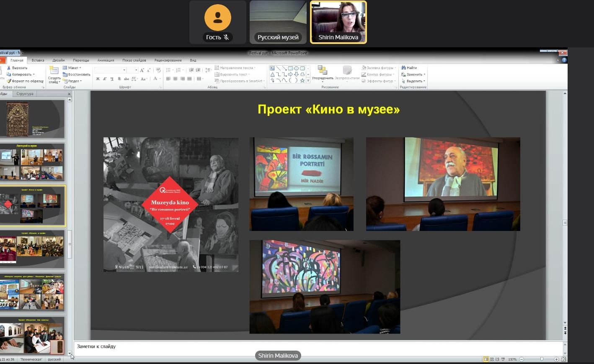
Task: Open PowerPoint help question mark icon
Action: tap(564, 60)
